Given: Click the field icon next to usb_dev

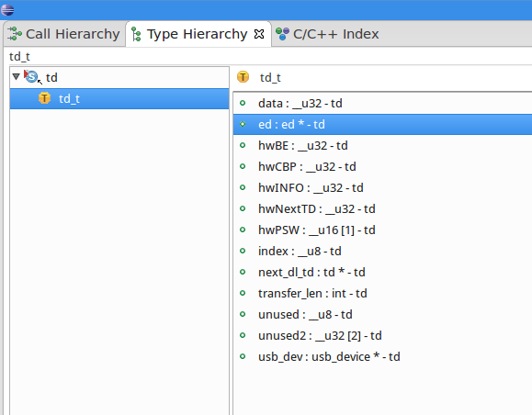Looking at the screenshot, I should pyautogui.click(x=243, y=356).
